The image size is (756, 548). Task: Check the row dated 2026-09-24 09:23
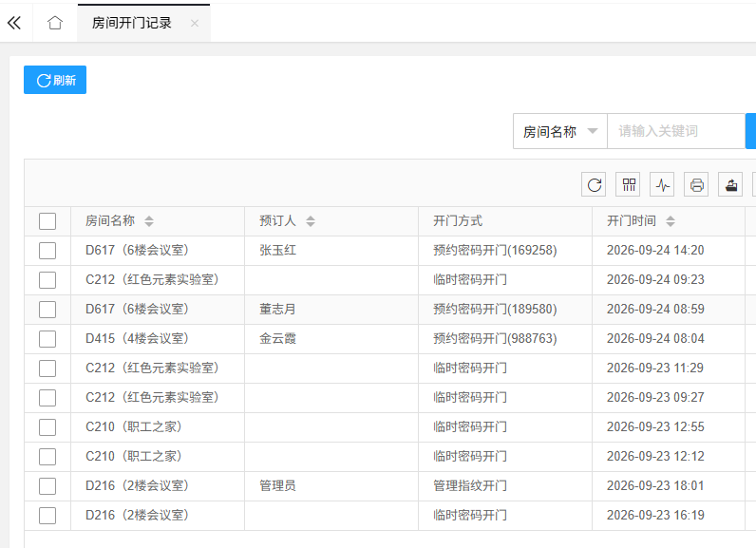[47, 280]
